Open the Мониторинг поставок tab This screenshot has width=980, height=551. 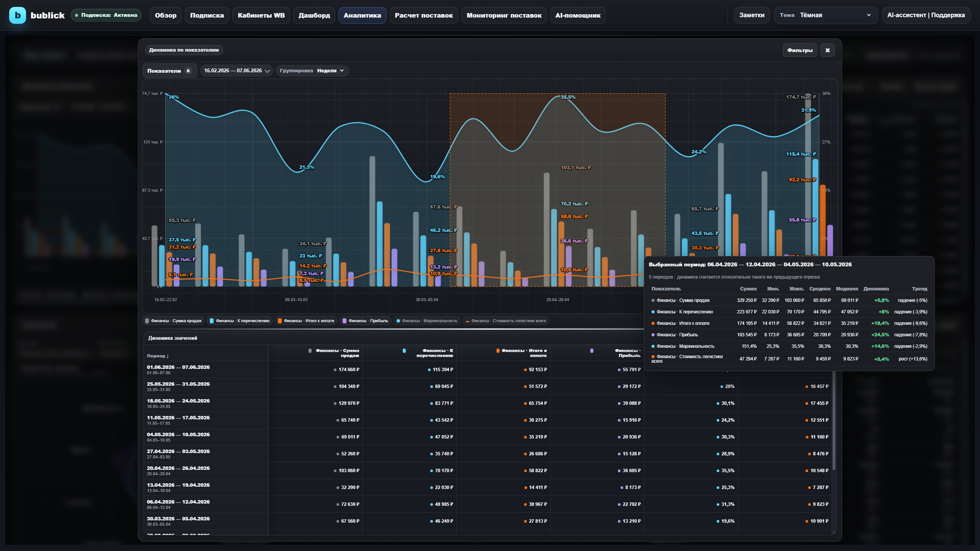click(504, 15)
